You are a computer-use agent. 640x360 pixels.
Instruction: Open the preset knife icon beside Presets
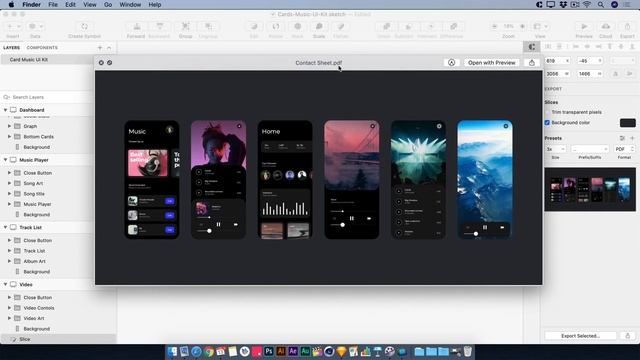622,138
